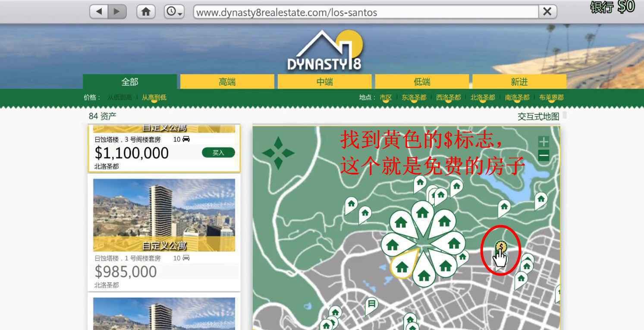Open the browser history clock dropdown

tap(174, 12)
